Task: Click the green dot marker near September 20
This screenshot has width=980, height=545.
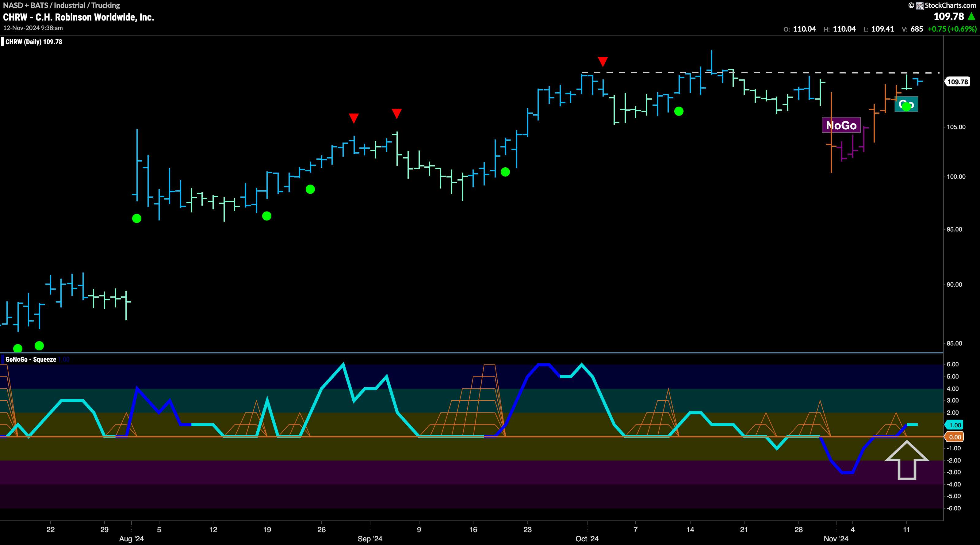Action: point(505,172)
